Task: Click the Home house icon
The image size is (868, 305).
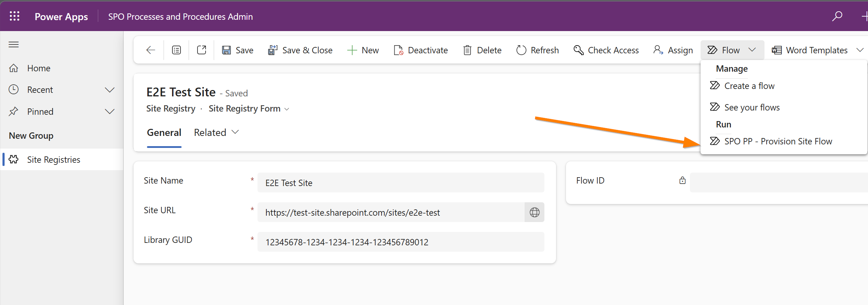Action: 14,68
